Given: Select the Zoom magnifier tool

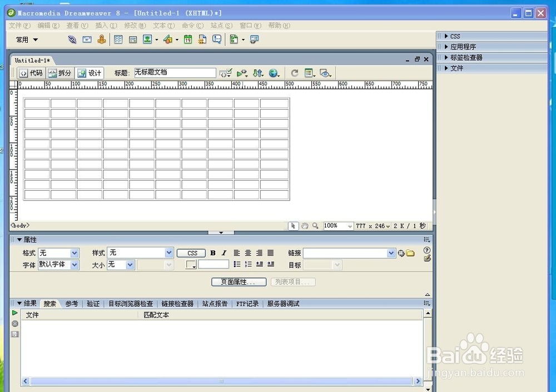Looking at the screenshot, I should coord(315,226).
